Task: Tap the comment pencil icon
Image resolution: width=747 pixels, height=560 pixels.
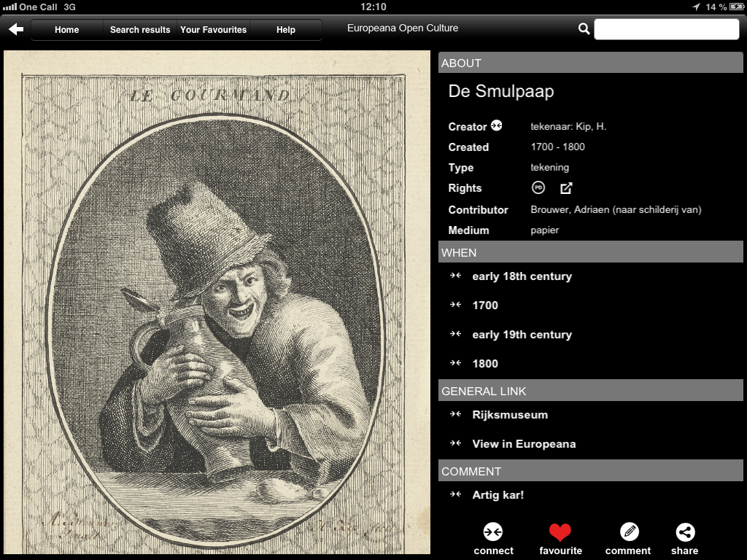Action: 628,532
